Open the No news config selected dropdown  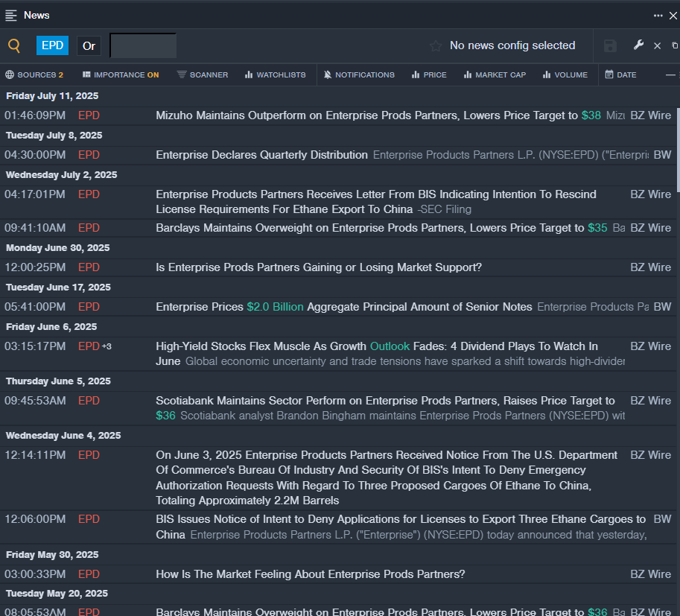tap(512, 45)
